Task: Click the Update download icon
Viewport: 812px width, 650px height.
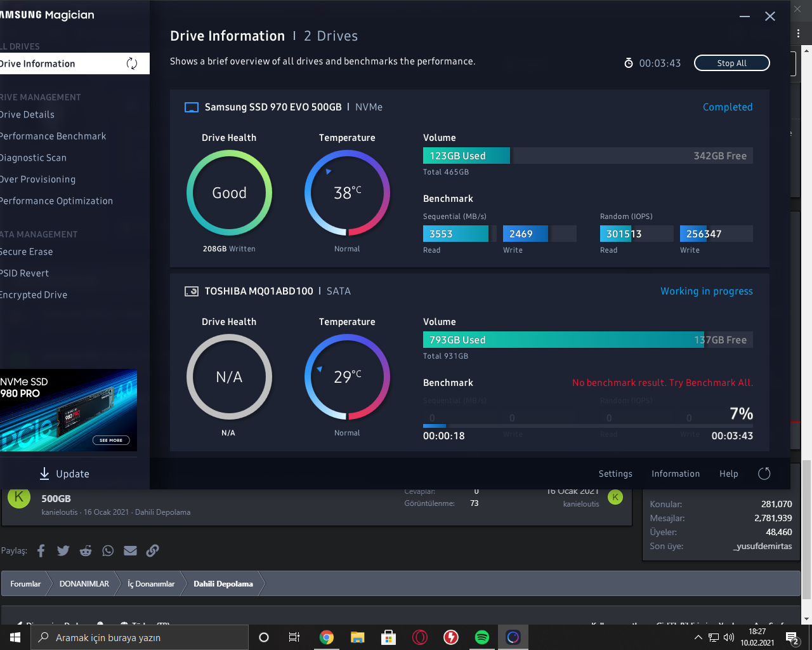Action: pos(44,474)
